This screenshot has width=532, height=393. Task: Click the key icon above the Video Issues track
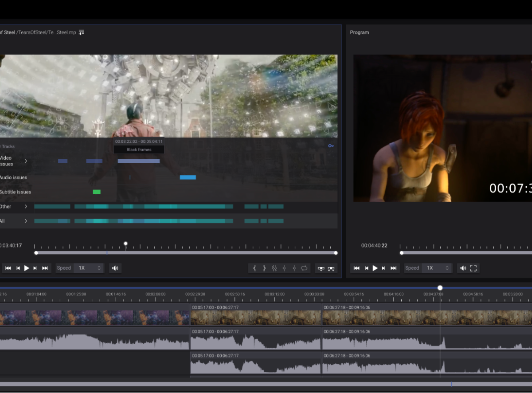pyautogui.click(x=331, y=146)
